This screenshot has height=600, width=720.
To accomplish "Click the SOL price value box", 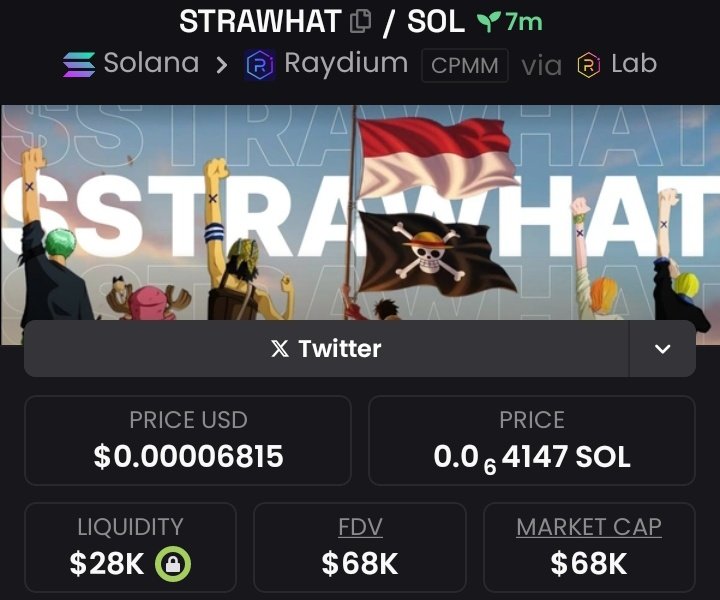I will pos(532,441).
